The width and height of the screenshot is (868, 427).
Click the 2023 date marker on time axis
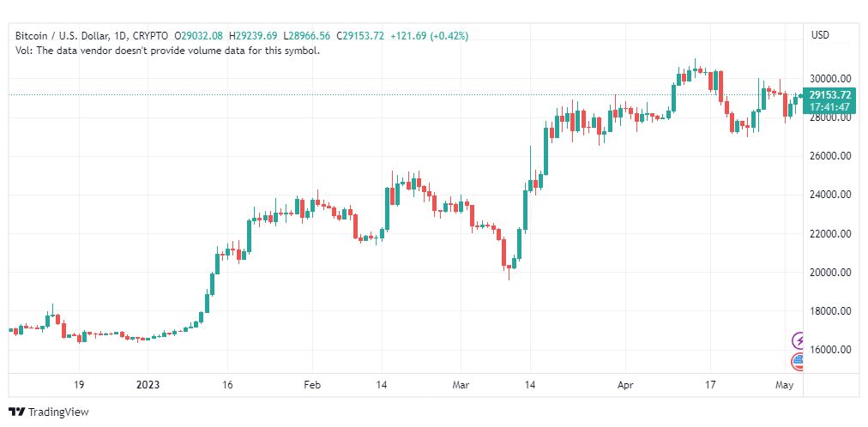click(148, 385)
